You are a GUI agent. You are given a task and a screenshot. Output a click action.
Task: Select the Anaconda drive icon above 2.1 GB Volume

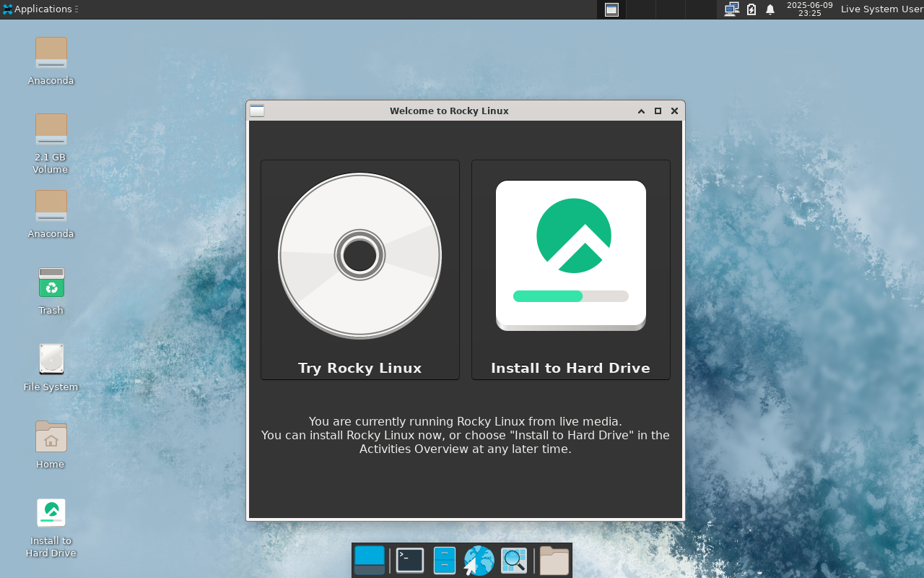pyautogui.click(x=51, y=61)
